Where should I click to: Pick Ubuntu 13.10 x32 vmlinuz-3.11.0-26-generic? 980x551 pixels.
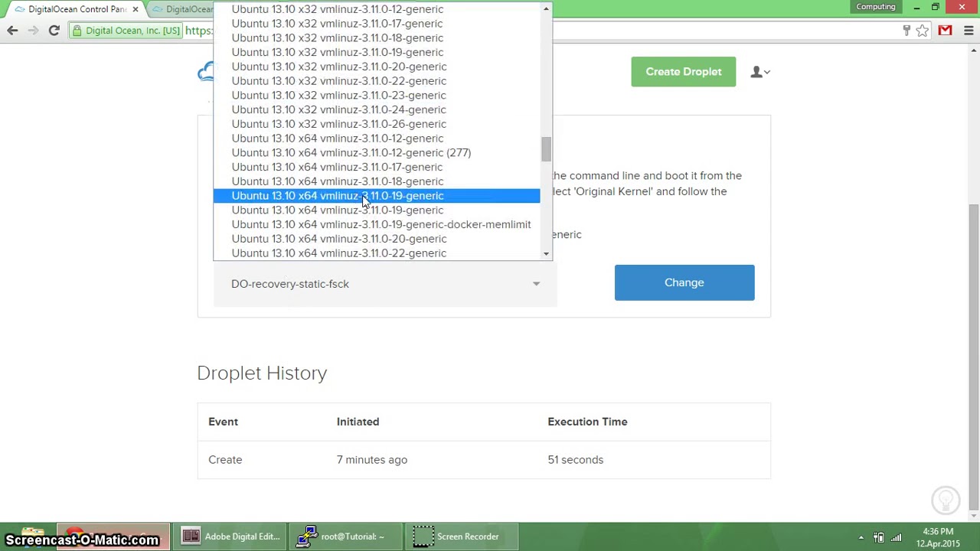click(x=339, y=124)
